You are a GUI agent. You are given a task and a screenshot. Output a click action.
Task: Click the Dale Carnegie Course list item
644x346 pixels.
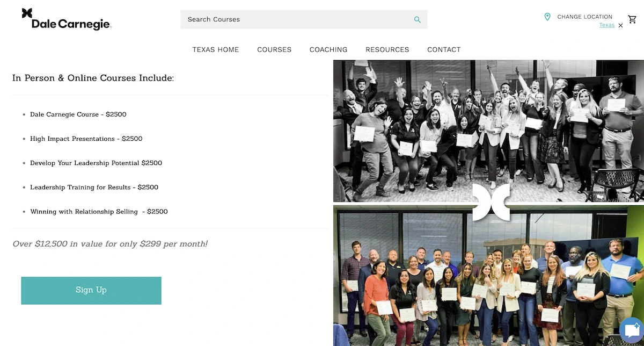click(78, 114)
